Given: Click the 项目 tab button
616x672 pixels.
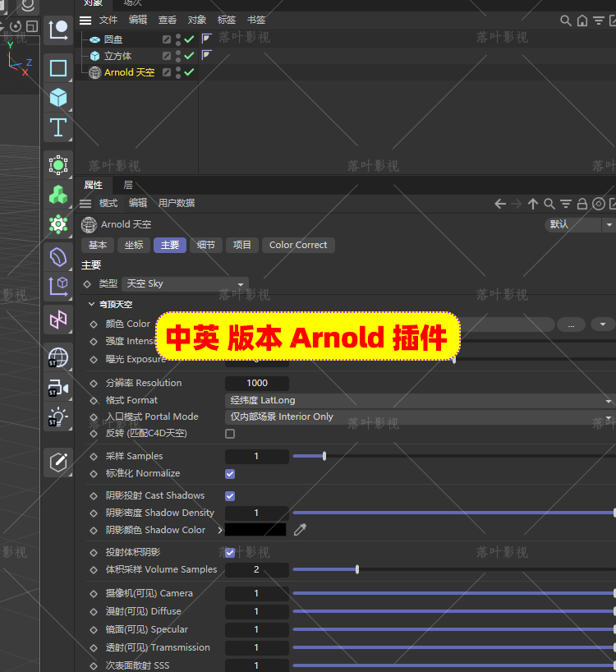Looking at the screenshot, I should click(242, 245).
